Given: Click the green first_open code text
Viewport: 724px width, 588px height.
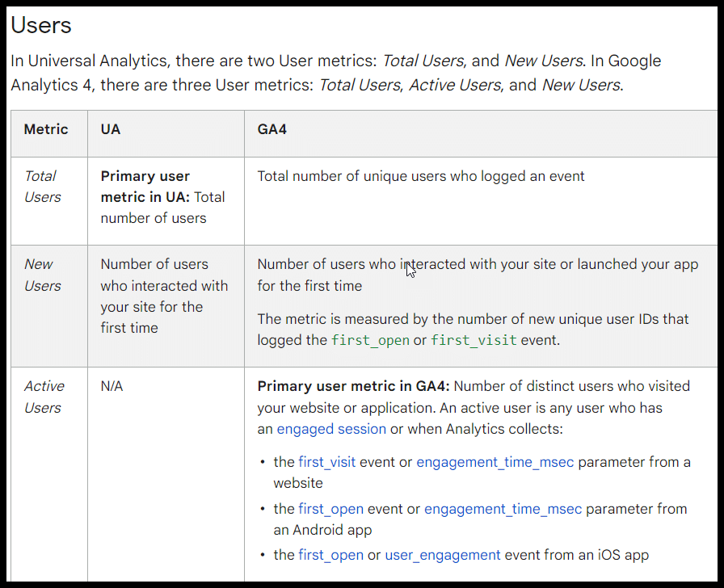Looking at the screenshot, I should tap(370, 340).
